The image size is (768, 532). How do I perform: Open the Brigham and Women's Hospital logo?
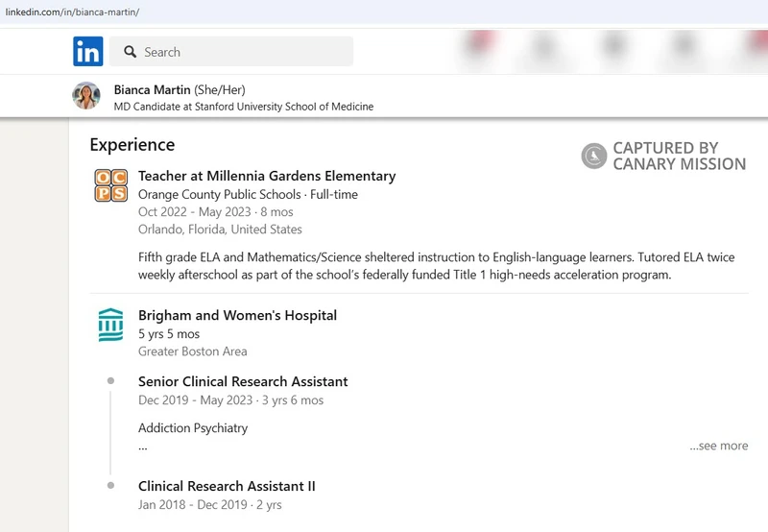[110, 325]
